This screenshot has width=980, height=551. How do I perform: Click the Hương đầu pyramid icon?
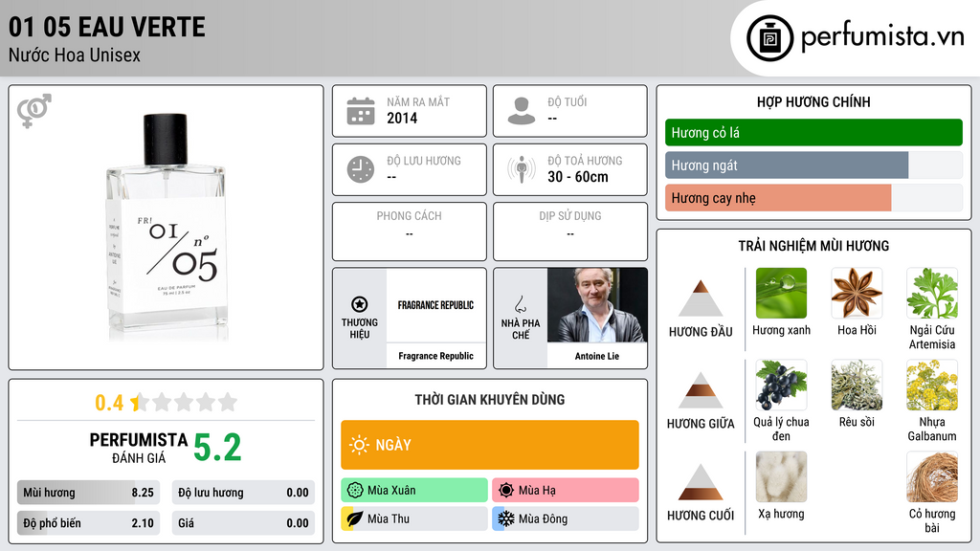(x=701, y=298)
